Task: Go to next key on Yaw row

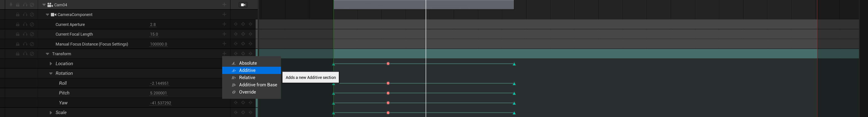Action: 250,103
